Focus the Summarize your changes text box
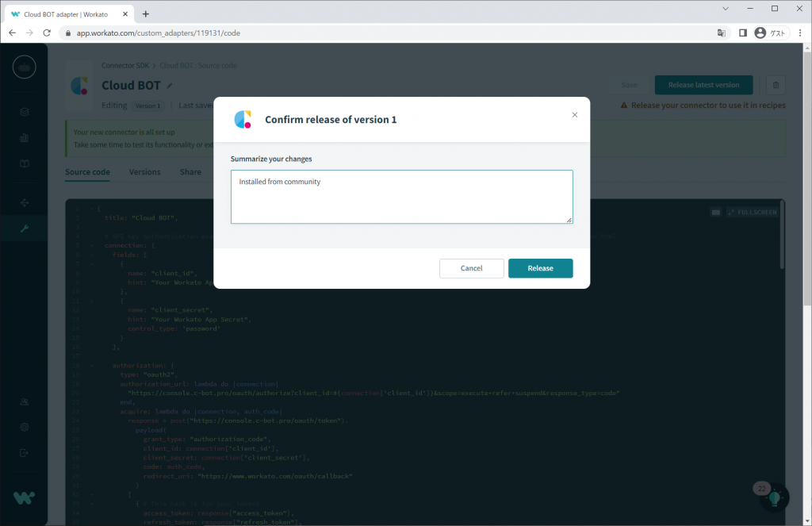Viewport: 812px width, 526px height. (x=401, y=197)
